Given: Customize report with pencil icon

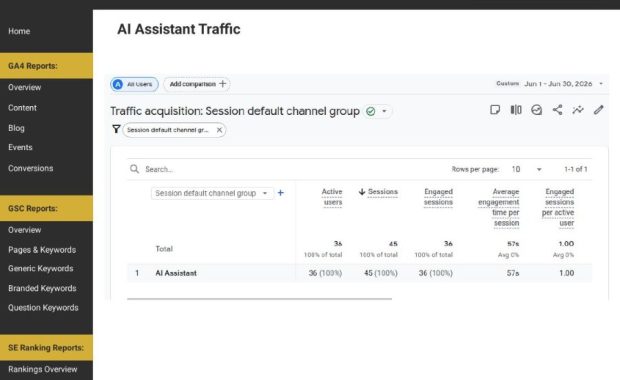Looking at the screenshot, I should coord(599,110).
